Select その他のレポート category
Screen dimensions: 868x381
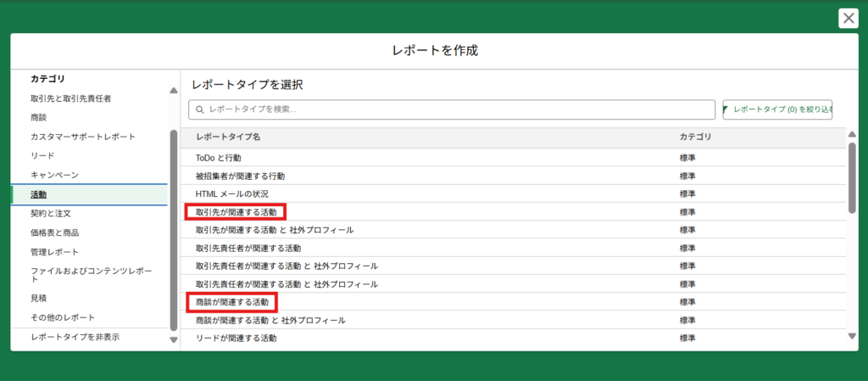click(63, 317)
